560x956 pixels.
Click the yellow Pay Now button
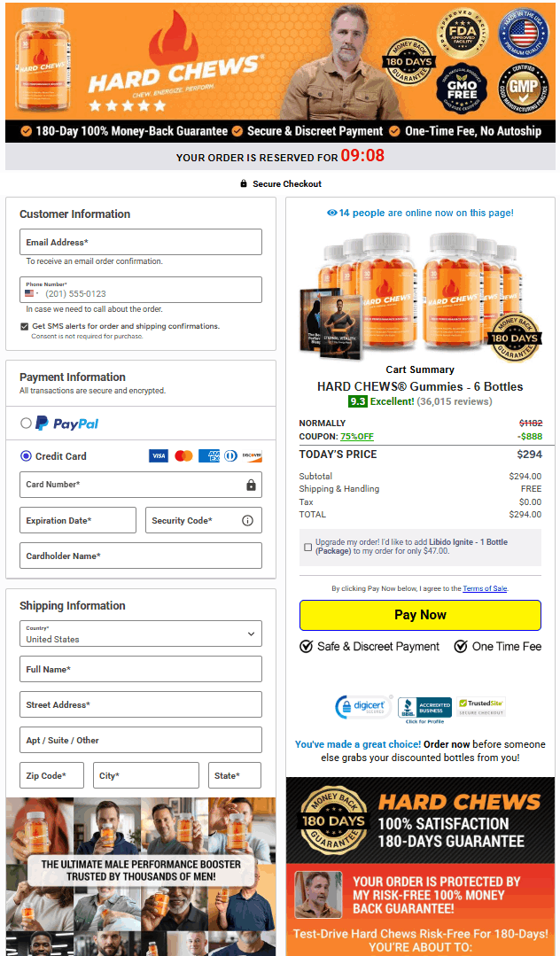pos(420,615)
